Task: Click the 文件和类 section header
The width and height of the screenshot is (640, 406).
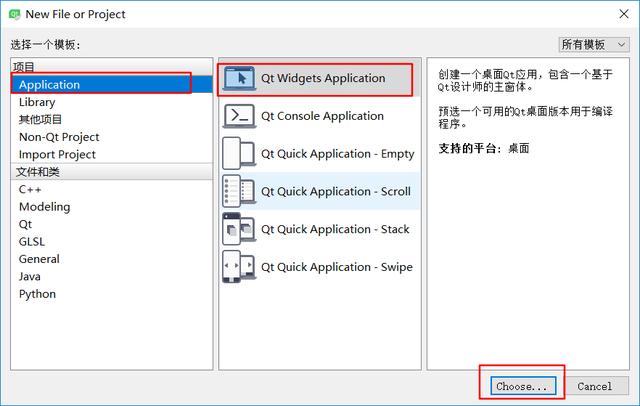Action: point(112,172)
